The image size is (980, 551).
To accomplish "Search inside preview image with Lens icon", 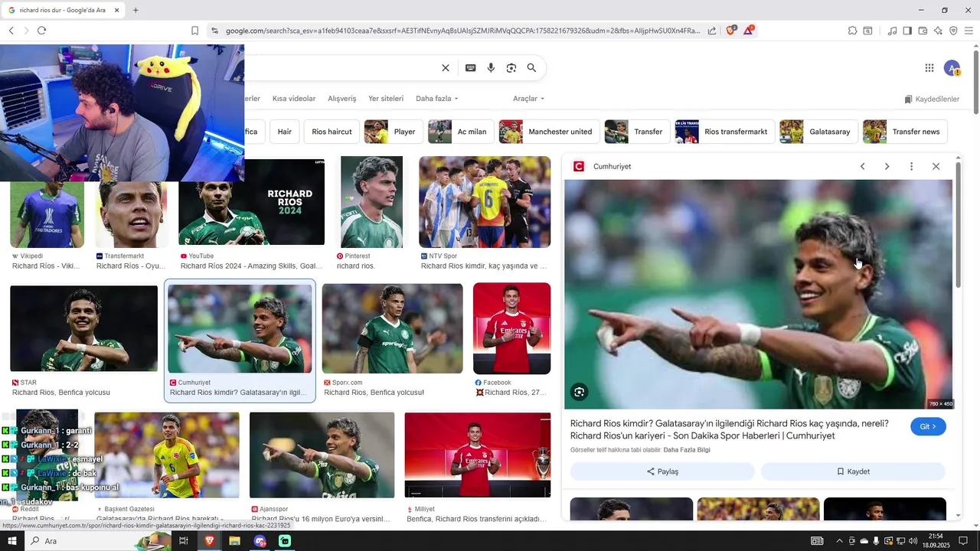I will (579, 393).
